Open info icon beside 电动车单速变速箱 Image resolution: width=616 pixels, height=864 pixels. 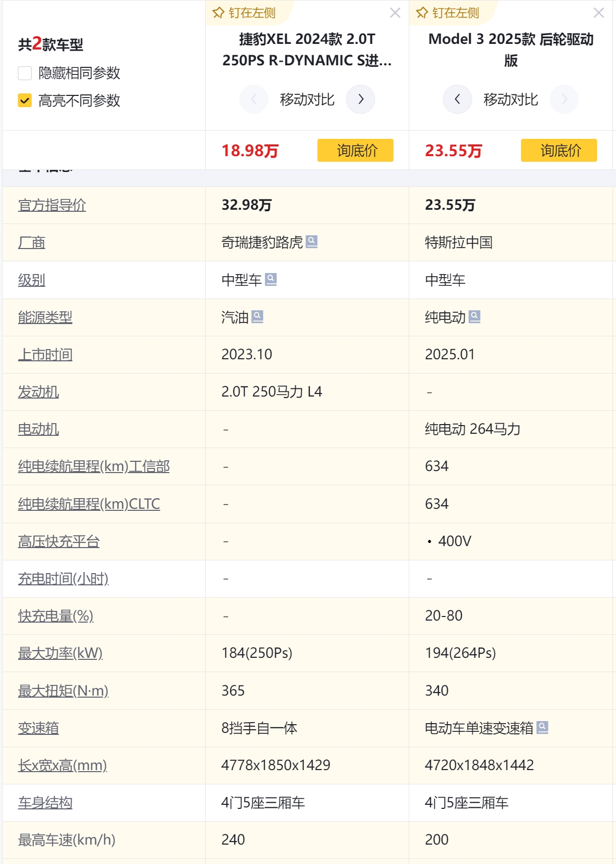click(x=543, y=727)
